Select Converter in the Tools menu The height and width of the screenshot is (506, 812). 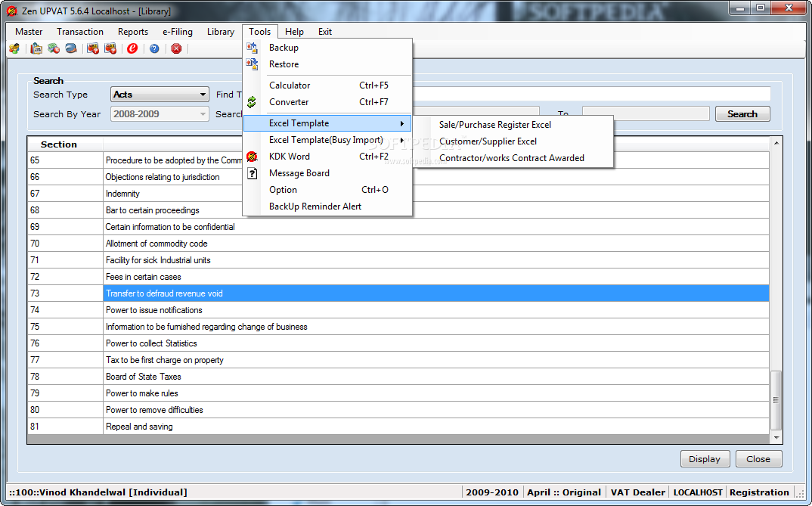pyautogui.click(x=327, y=102)
